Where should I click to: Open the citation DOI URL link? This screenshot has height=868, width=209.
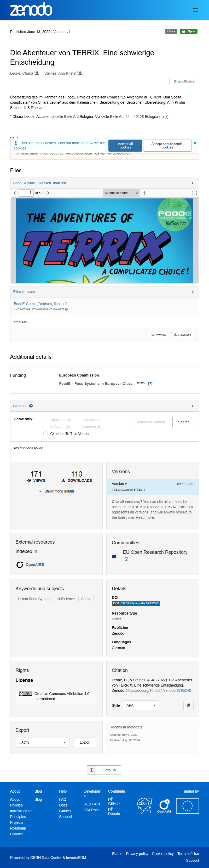(159, 690)
